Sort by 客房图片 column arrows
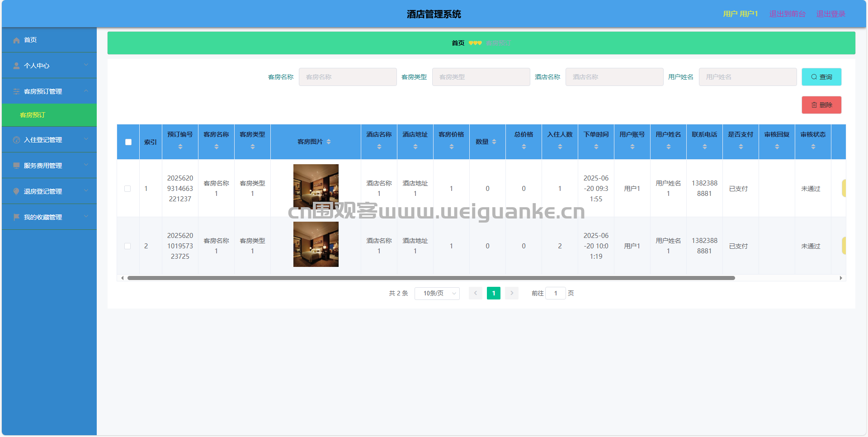868x437 pixels. [329, 142]
